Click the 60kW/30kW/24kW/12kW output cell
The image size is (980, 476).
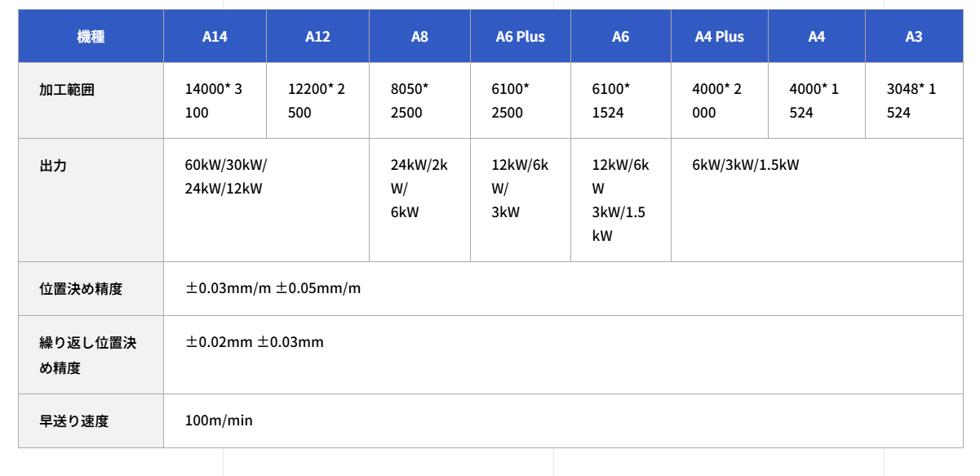225,176
